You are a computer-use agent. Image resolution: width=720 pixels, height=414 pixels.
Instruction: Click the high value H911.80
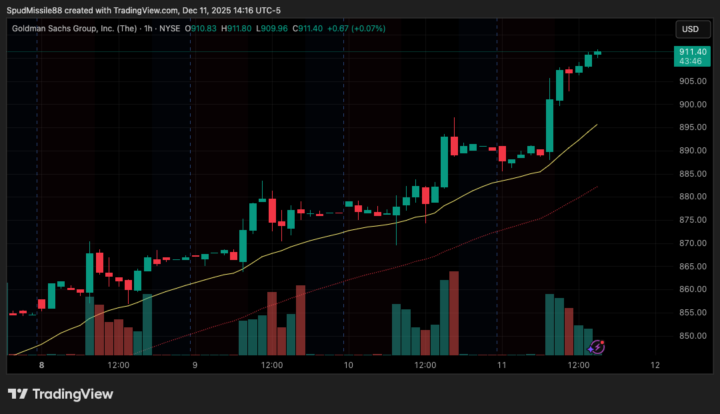[x=236, y=28]
